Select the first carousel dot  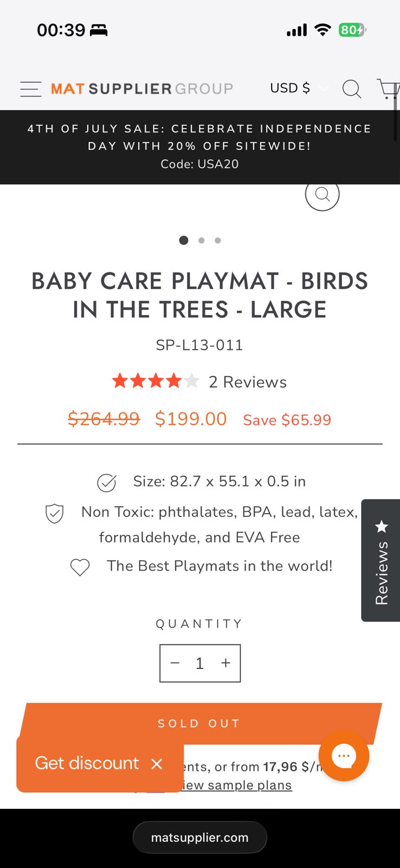pyautogui.click(x=184, y=240)
